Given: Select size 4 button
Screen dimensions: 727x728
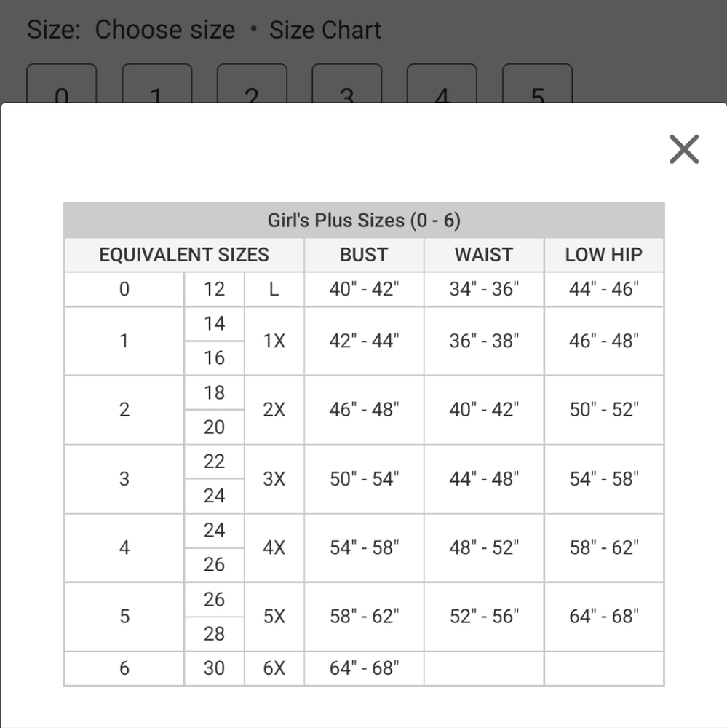Looking at the screenshot, I should coord(442,84).
